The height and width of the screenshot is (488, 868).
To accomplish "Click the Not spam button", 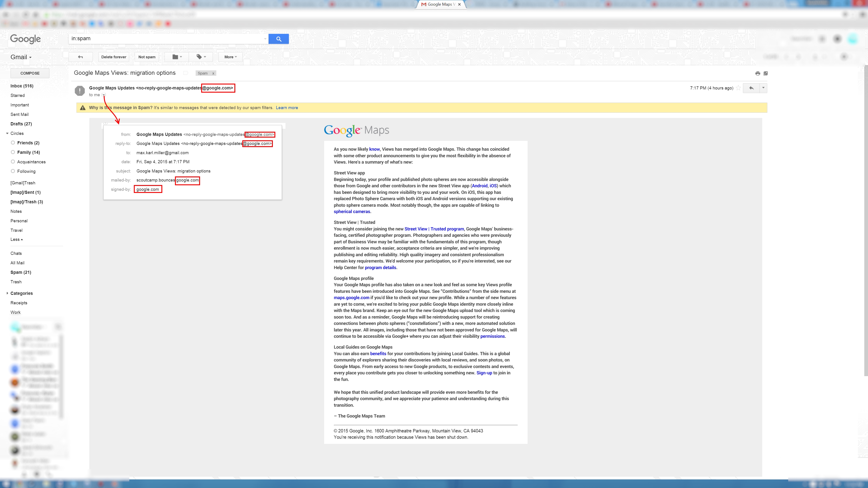I will click(x=146, y=57).
